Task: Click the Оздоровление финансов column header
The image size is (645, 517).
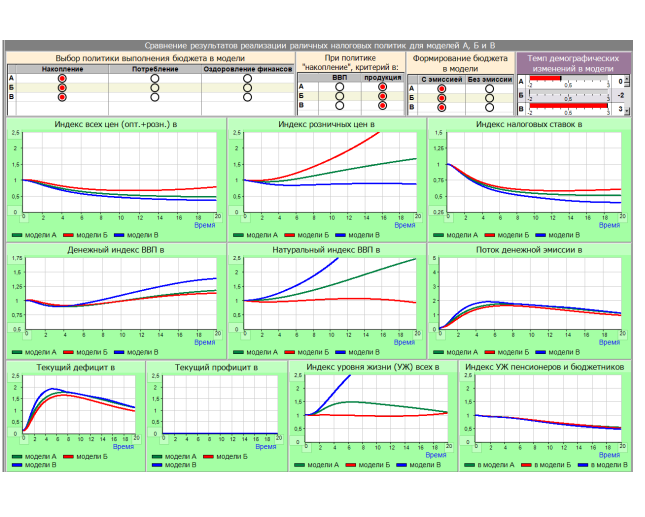Action: [x=247, y=69]
